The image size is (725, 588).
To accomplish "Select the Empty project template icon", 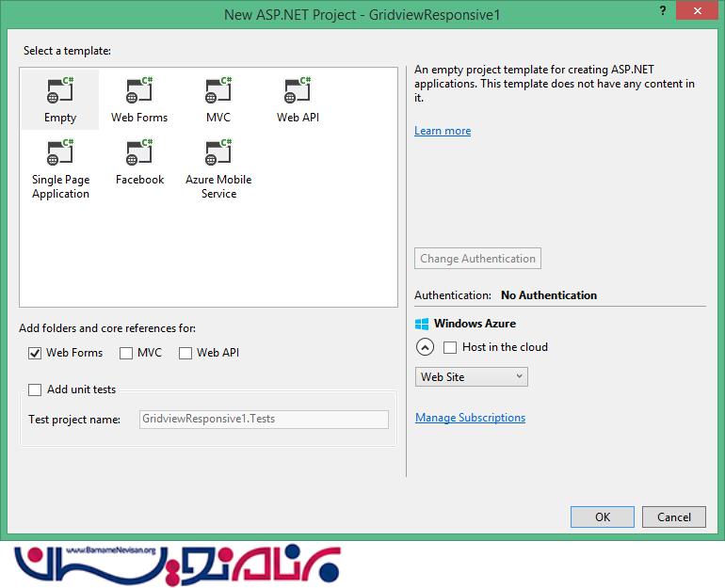I will coord(59,92).
